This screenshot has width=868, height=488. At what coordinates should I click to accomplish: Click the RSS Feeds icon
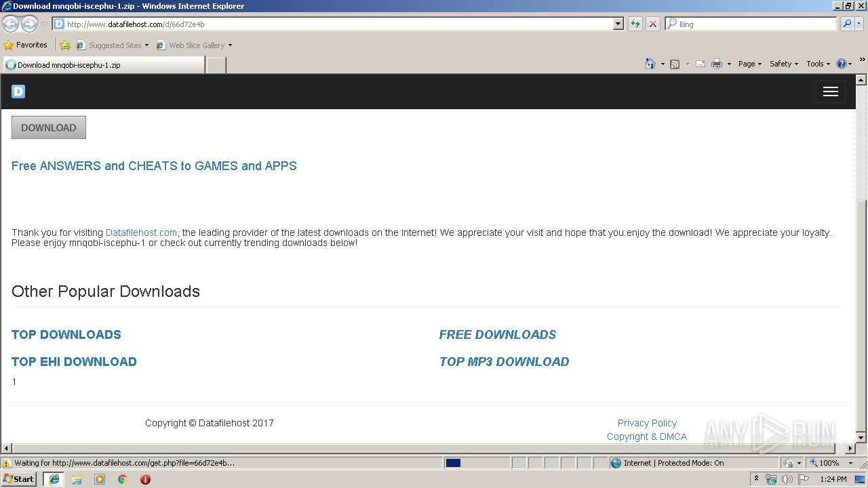coord(675,64)
